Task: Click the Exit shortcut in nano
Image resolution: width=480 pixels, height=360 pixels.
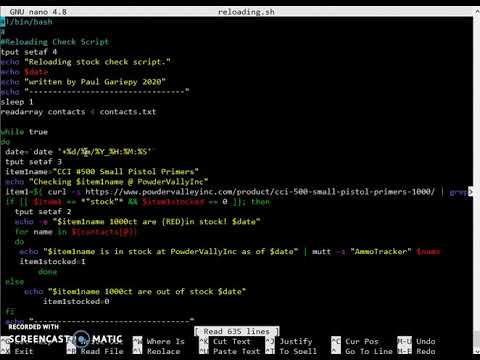Action: (x=17, y=351)
